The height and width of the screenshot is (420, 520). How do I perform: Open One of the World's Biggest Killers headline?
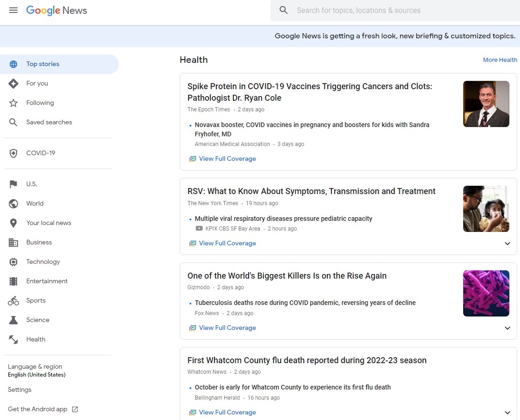click(287, 276)
